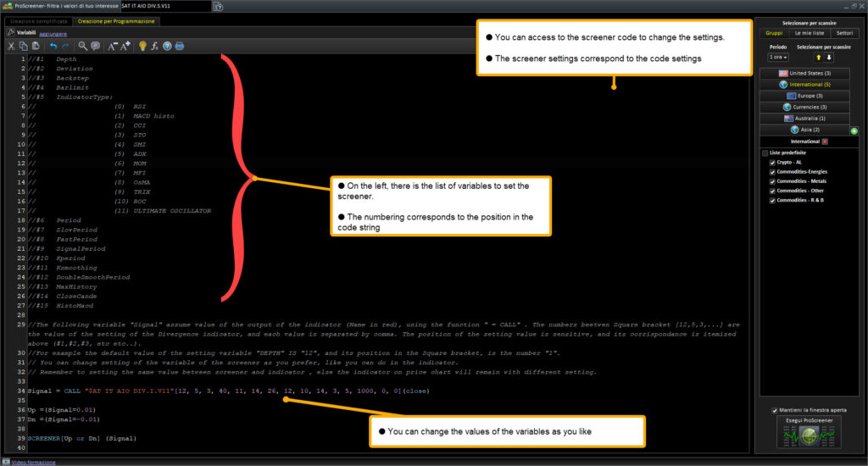
Task: Increase font size with A+ icon
Action: (126, 46)
